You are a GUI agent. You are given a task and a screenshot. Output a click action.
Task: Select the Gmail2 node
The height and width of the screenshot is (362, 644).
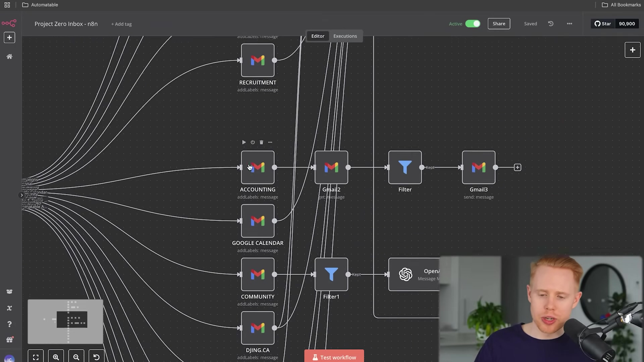point(331,167)
